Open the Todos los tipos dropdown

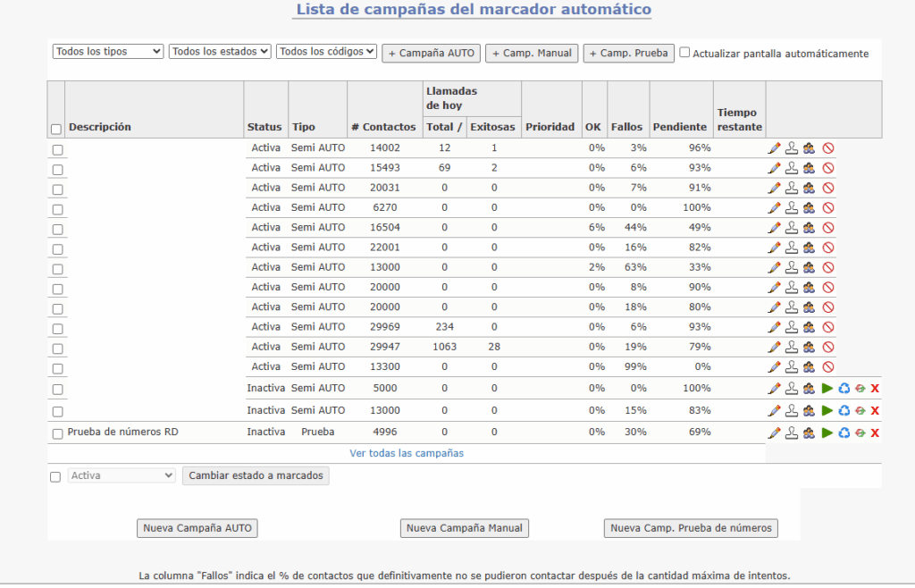pos(108,52)
